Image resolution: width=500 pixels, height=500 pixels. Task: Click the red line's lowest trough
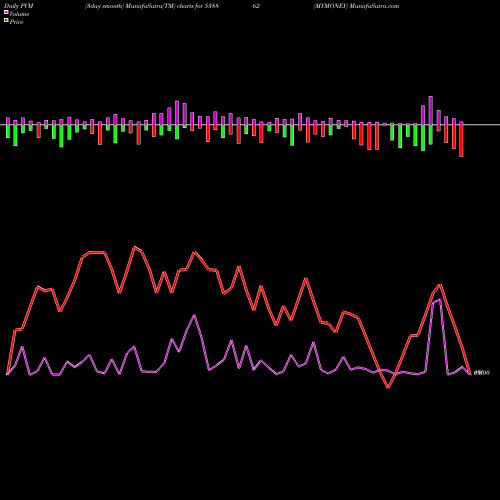[388, 387]
